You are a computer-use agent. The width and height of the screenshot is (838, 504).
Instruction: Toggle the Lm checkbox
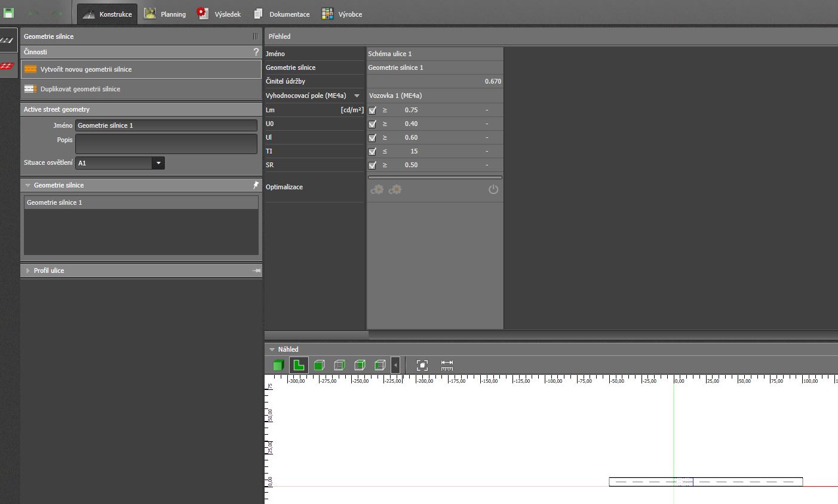click(x=373, y=110)
